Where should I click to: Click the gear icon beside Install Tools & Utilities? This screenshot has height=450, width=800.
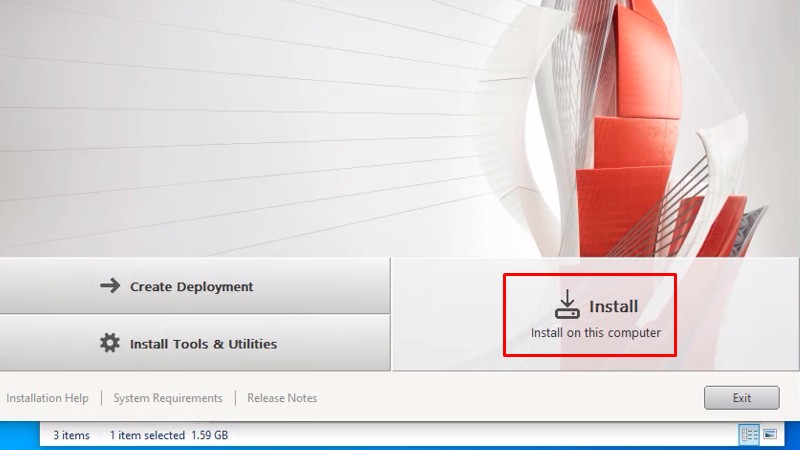click(x=110, y=343)
